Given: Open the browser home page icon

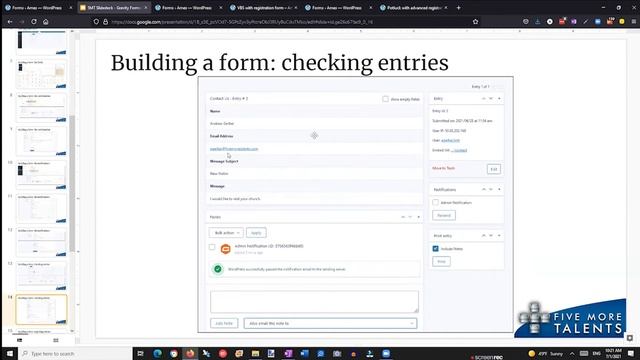Looking at the screenshot, I should 46,22.
